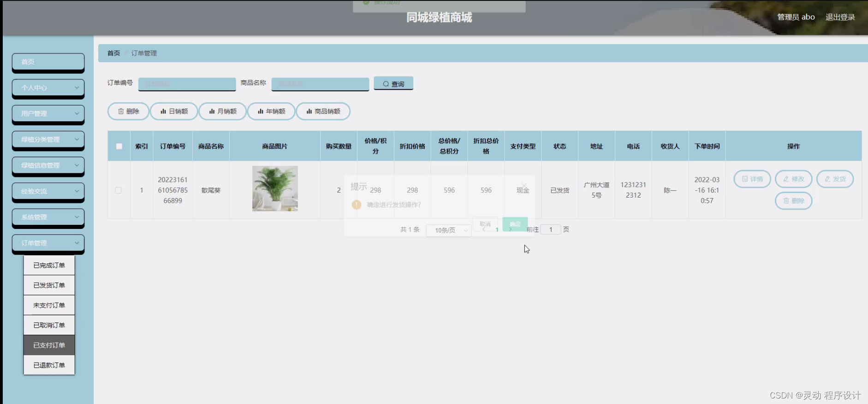Click the 陈一 recipient cell
The image size is (868, 404).
tap(670, 190)
